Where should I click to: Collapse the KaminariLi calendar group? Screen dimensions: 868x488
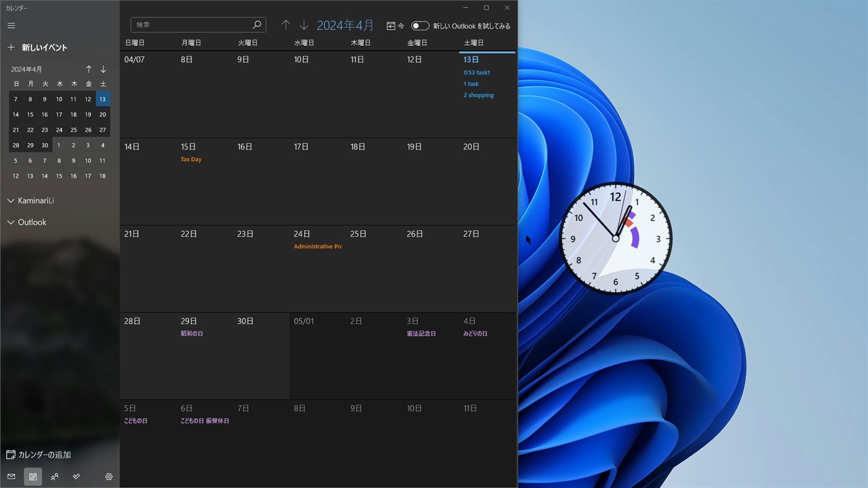pyautogui.click(x=11, y=200)
